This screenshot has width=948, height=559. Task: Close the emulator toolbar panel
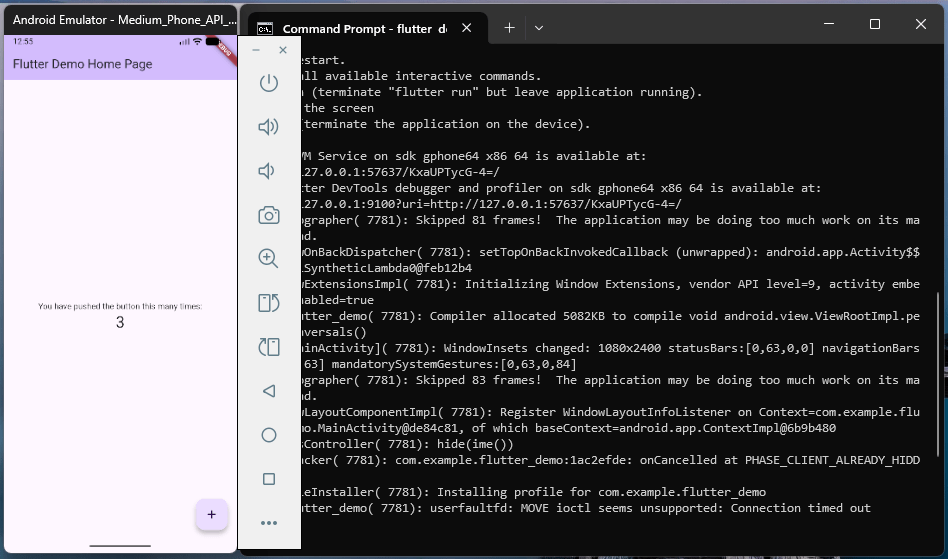coord(283,50)
